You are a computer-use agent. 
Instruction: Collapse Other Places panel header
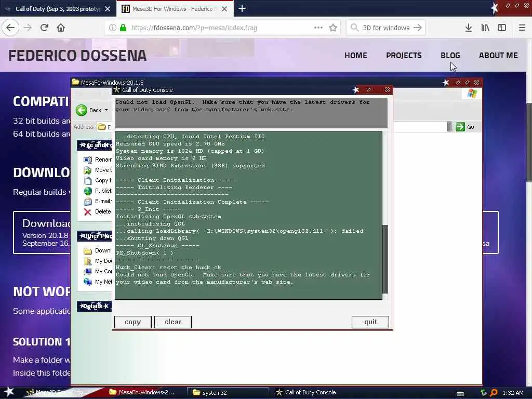click(95, 236)
